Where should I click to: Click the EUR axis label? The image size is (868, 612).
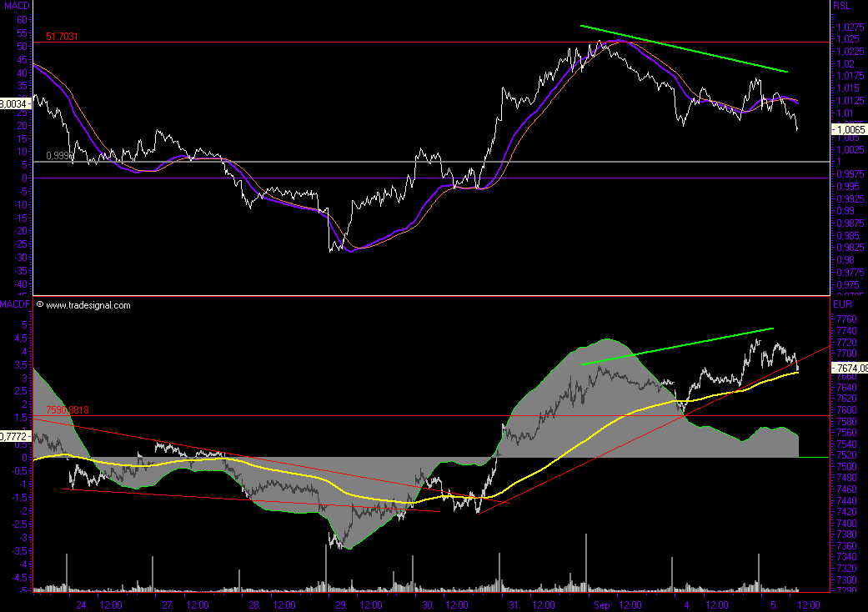click(842, 306)
